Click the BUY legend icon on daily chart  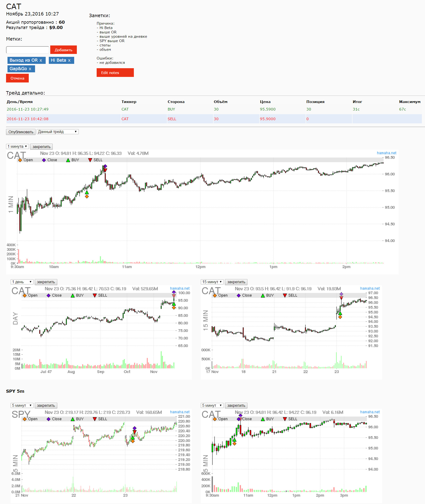click(73, 296)
